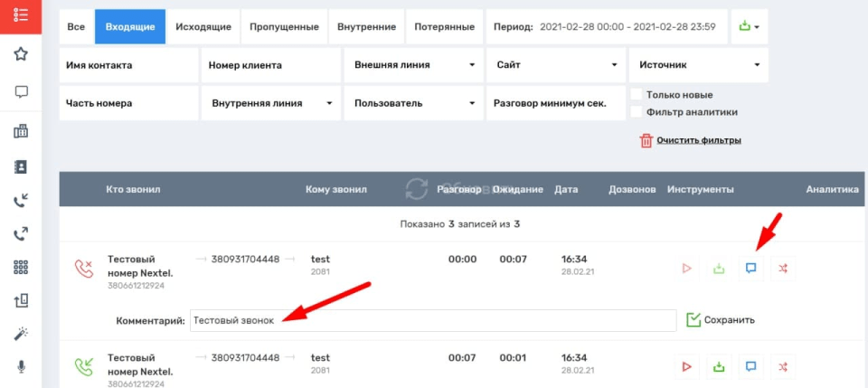
Task: Click the microphone icon in sidebar
Action: [x=20, y=366]
